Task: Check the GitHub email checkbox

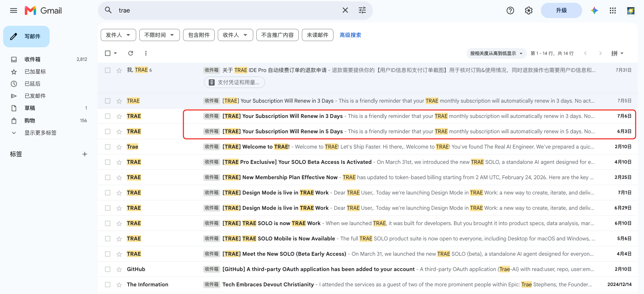Action: [108, 269]
